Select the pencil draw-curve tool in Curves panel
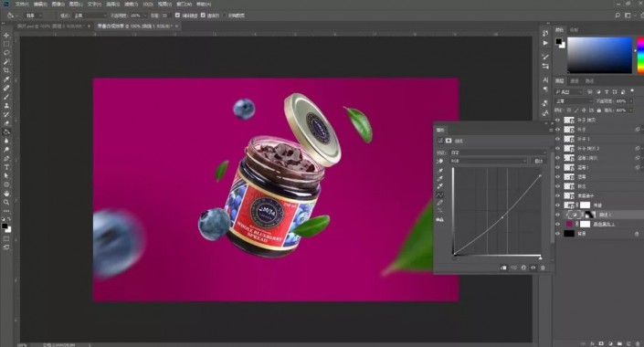The image size is (644, 347). (440, 203)
